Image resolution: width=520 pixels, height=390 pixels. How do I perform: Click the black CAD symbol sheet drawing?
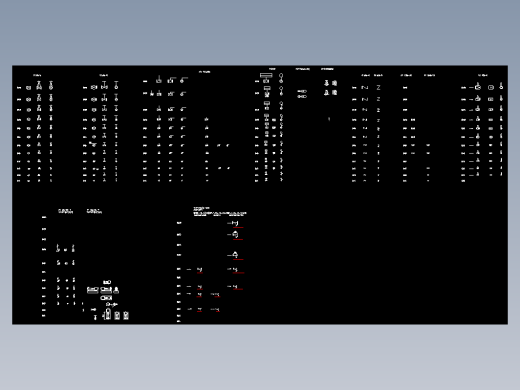pyautogui.click(x=260, y=195)
